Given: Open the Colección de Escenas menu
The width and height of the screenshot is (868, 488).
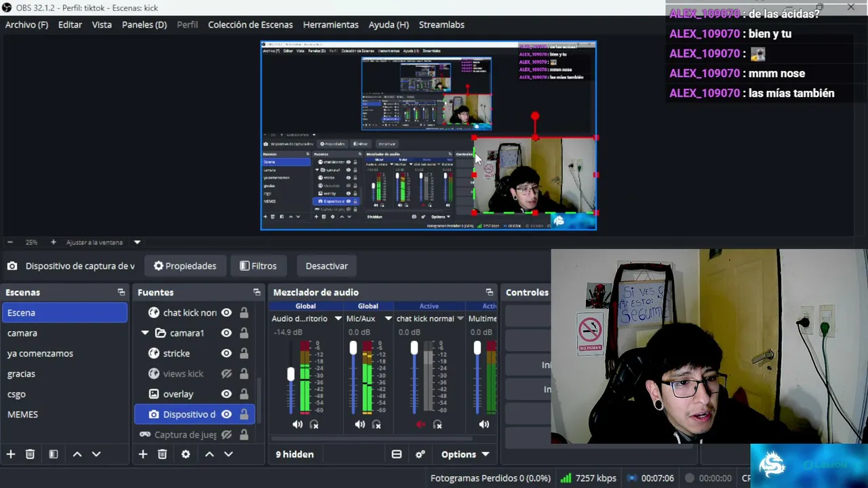Looking at the screenshot, I should click(250, 24).
